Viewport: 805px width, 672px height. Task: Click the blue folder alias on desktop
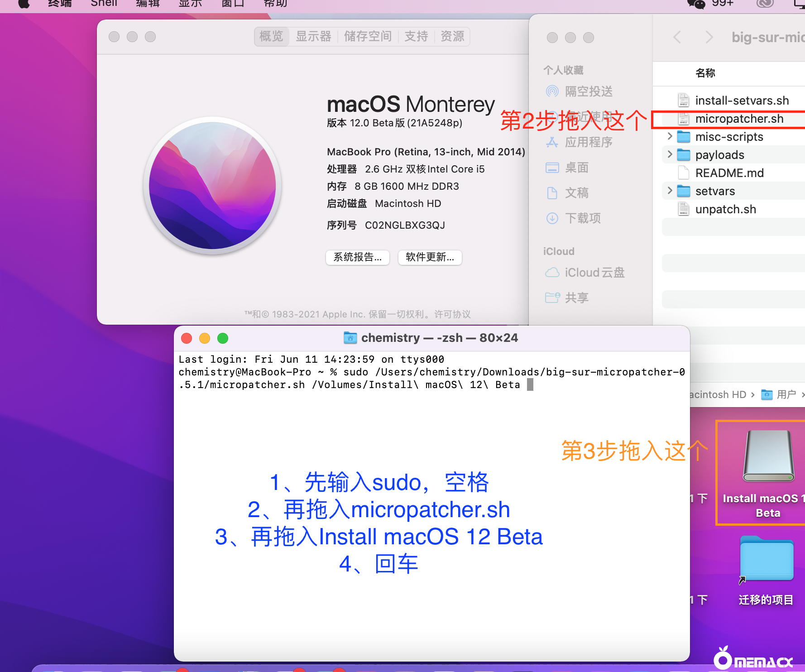(x=766, y=560)
